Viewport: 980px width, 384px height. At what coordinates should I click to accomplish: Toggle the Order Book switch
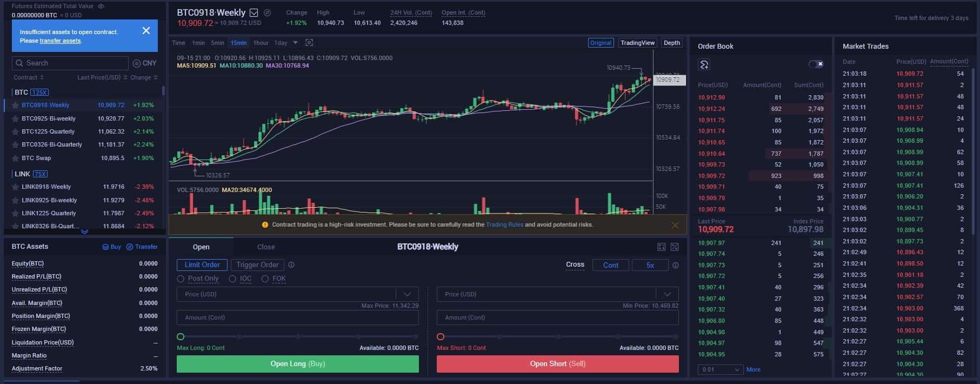816,64
